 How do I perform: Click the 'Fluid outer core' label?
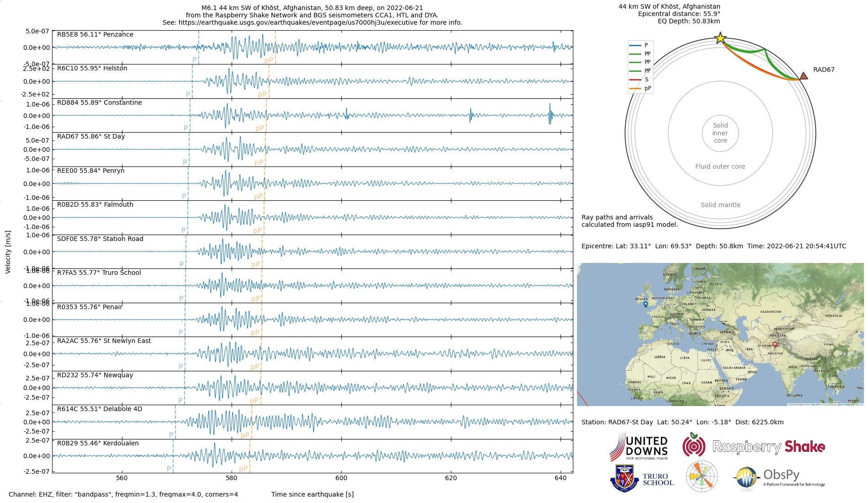click(720, 166)
